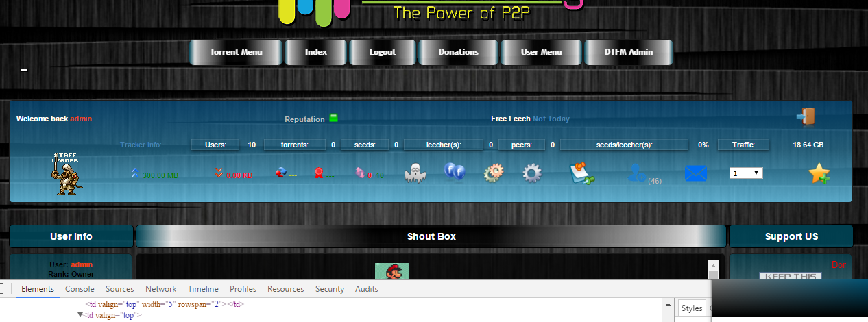Expand the td valign top element triangle
The image size is (868, 322).
coord(80,315)
